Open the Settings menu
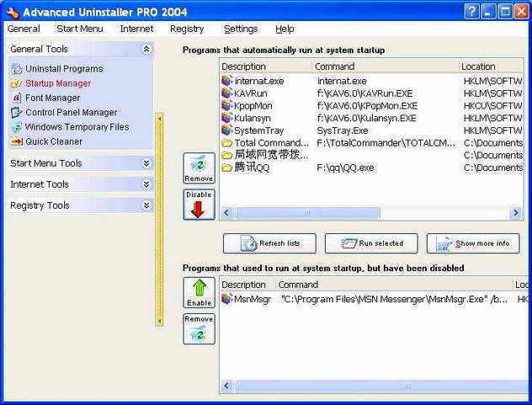Viewport: 532px width, 405px height. [x=241, y=29]
